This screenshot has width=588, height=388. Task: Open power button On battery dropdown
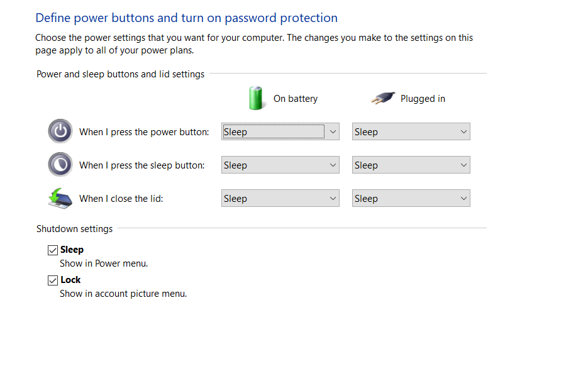[280, 131]
